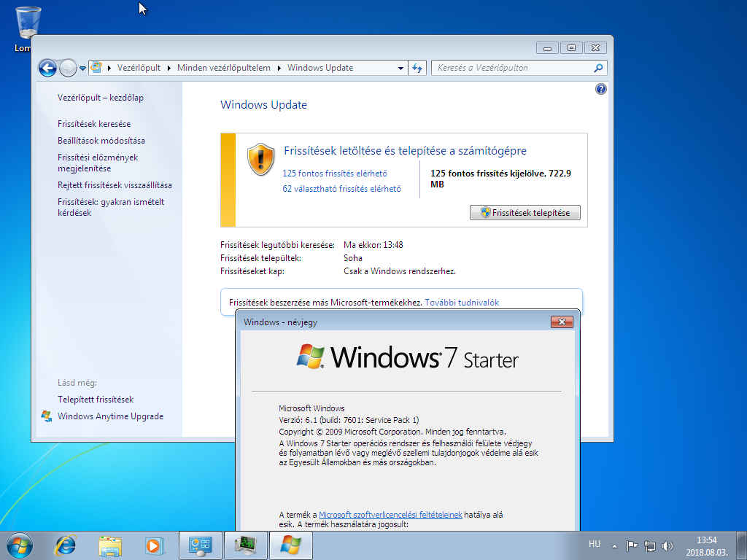Open the Start menu orb
The height and width of the screenshot is (560, 747).
(x=20, y=545)
